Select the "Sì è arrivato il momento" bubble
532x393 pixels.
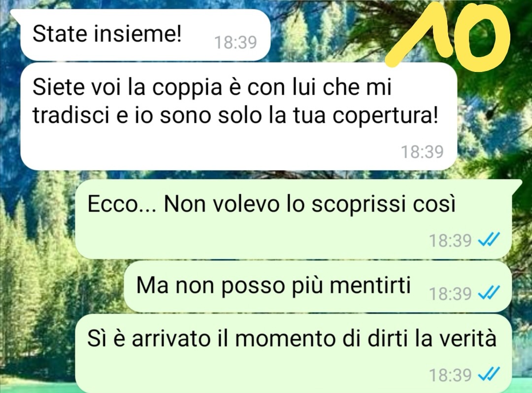[x=293, y=353]
